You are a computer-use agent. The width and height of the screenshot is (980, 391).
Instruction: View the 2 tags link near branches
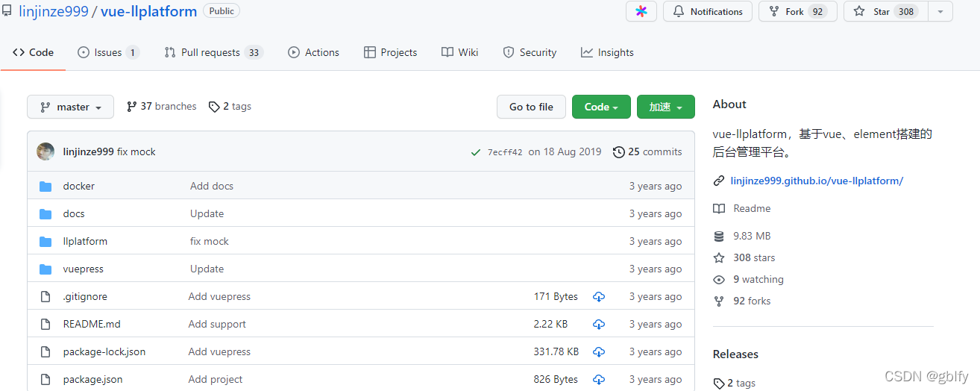(x=230, y=107)
